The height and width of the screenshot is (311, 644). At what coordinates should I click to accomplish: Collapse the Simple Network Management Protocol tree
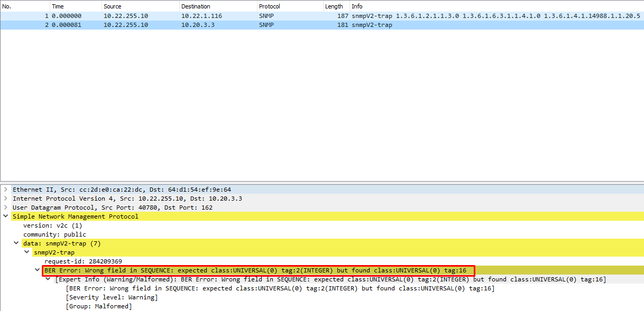(x=5, y=216)
